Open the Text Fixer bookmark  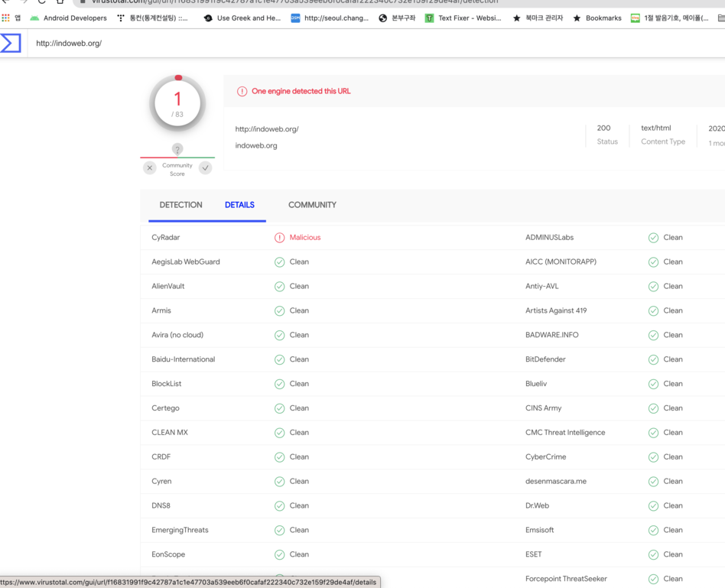pos(463,18)
